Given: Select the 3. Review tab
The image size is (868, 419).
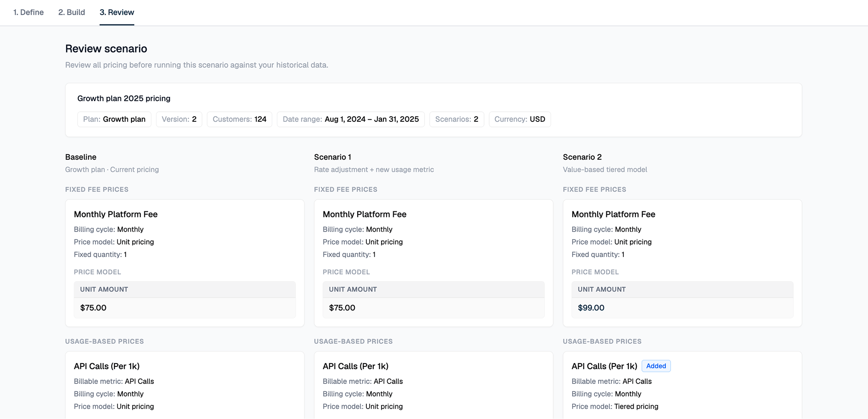Looking at the screenshot, I should coord(117,12).
